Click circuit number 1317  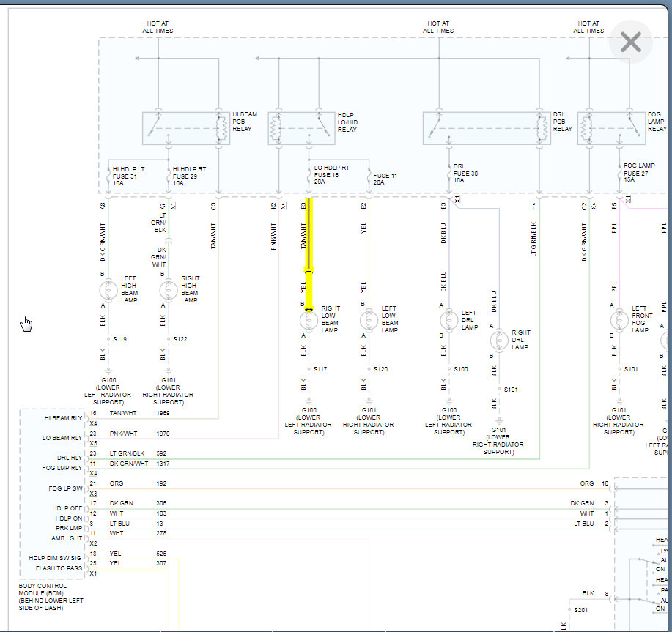(x=163, y=464)
